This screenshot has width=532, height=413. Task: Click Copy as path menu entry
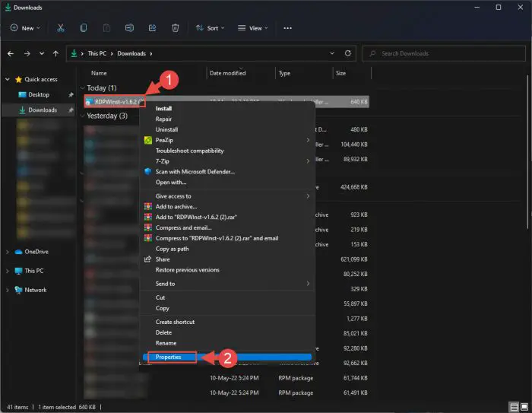[x=173, y=249]
